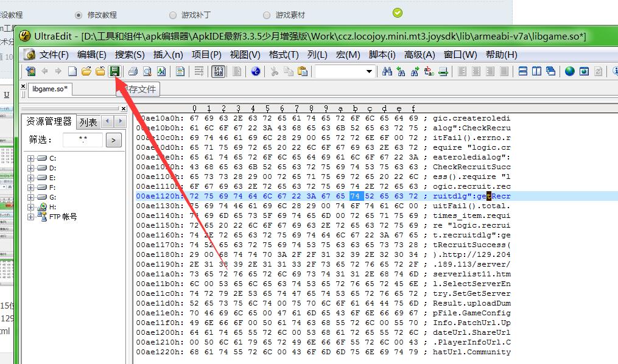Click the Paste clipboard icon
The height and width of the screenshot is (364, 618).
pyautogui.click(x=303, y=71)
